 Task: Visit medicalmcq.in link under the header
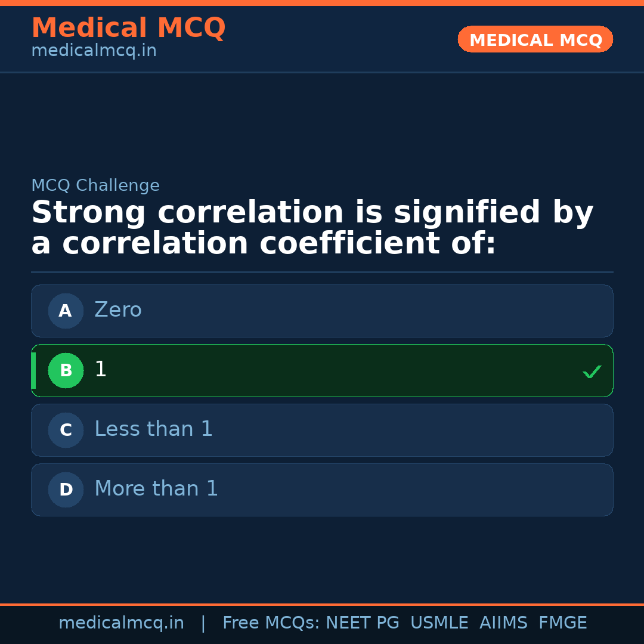point(94,51)
